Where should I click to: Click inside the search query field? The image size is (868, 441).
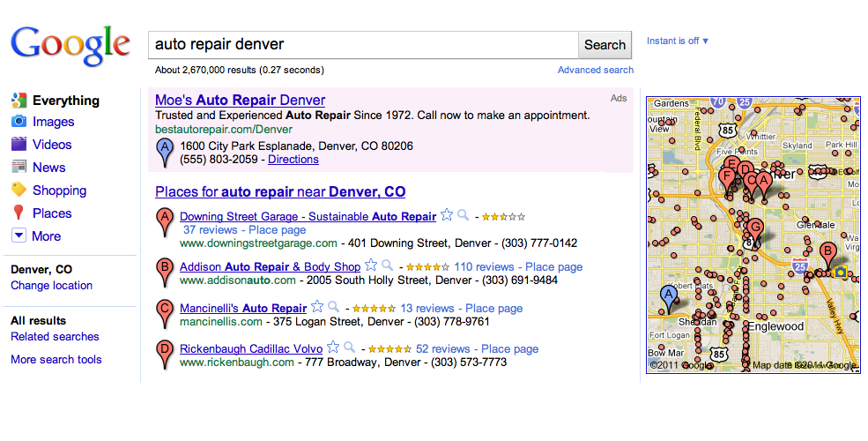pos(363,45)
